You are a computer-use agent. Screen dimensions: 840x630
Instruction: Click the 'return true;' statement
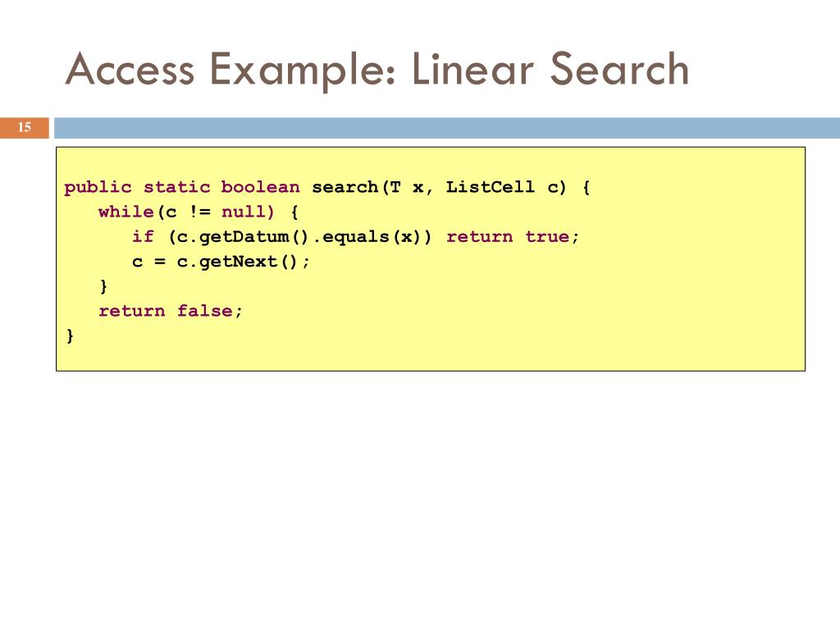click(x=513, y=236)
